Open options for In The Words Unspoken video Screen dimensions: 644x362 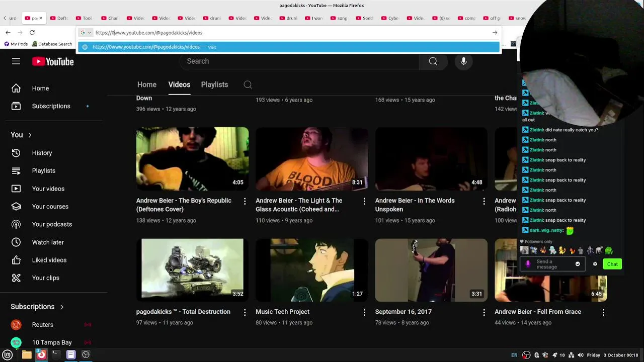coord(484,201)
